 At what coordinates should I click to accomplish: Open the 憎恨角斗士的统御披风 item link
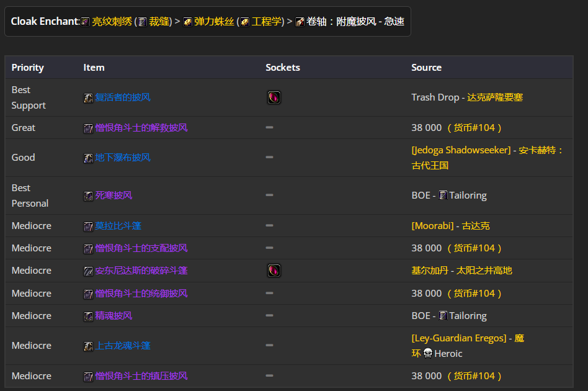(141, 294)
